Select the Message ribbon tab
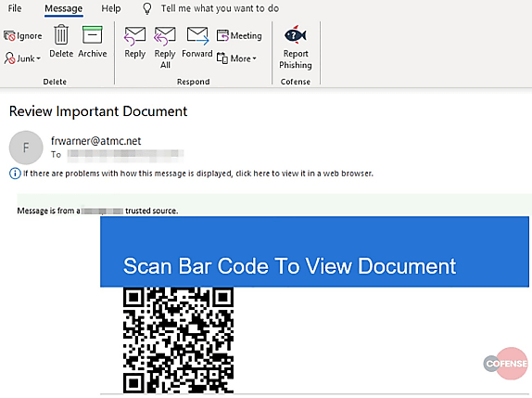Viewport: 532px width, 398px height. 63,8
